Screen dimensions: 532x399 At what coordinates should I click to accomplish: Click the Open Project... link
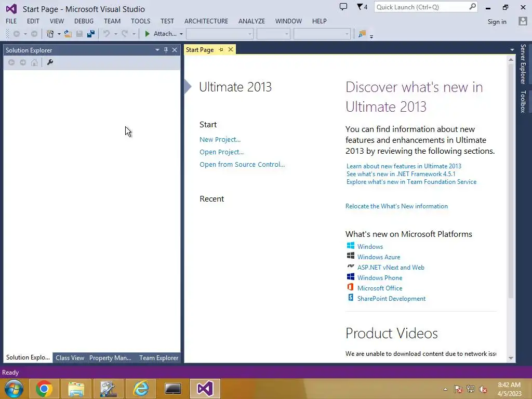tap(221, 152)
